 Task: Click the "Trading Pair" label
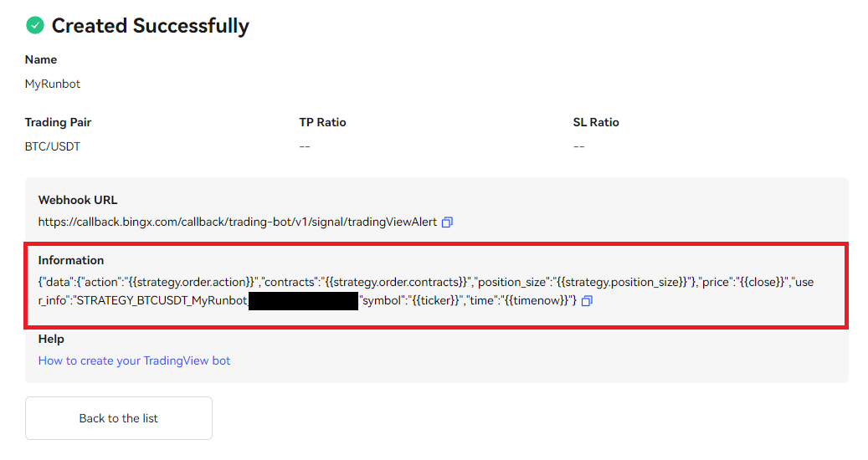[58, 123]
